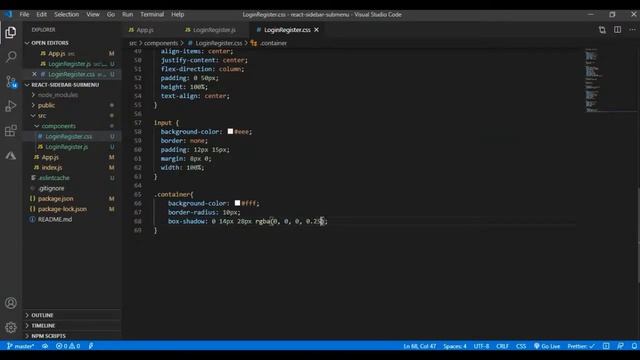Viewport: 640px width, 360px height.
Task: Close LoginRegister.css in Open Editors list
Action: [34, 74]
